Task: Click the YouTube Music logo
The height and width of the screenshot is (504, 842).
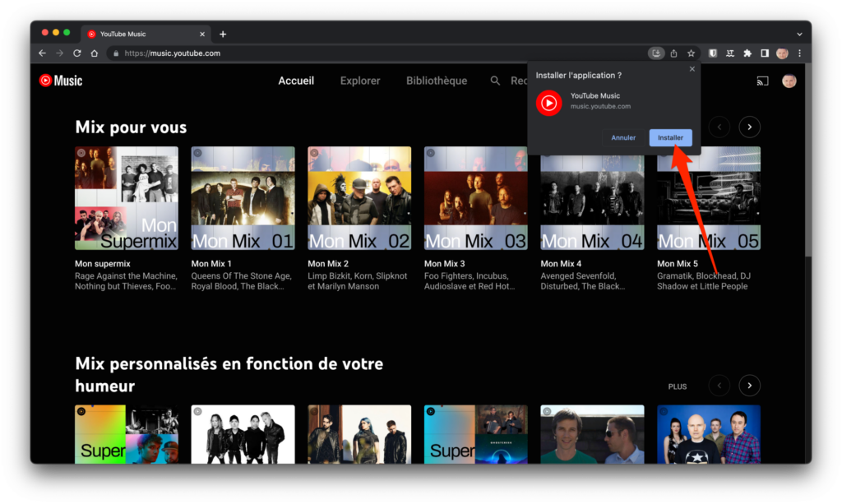Action: tap(61, 81)
